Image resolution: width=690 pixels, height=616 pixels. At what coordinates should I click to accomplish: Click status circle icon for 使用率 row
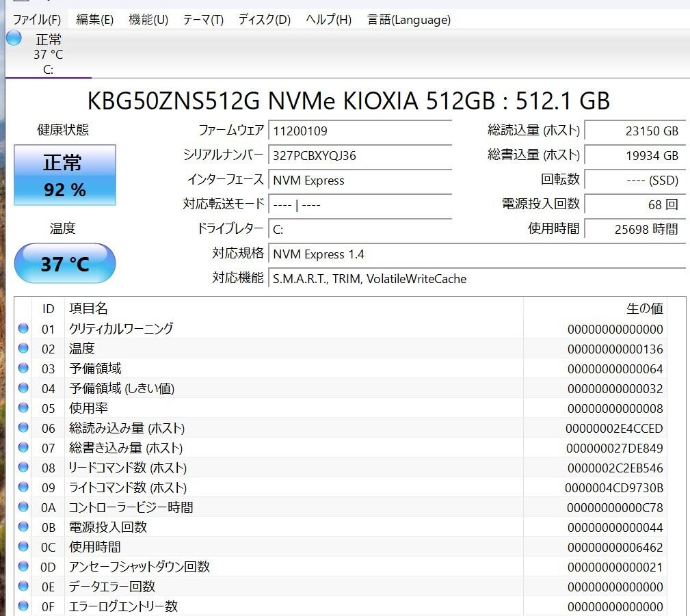pos(23,408)
